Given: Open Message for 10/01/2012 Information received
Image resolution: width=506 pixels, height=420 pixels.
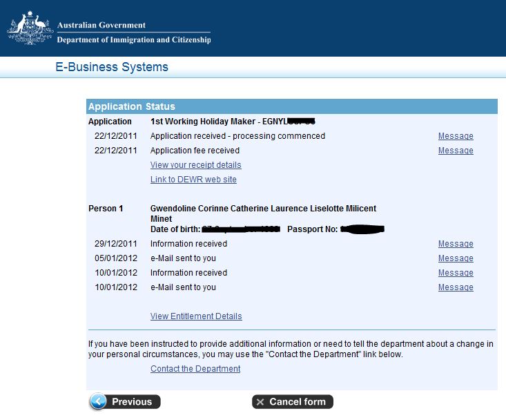Looking at the screenshot, I should tap(456, 273).
